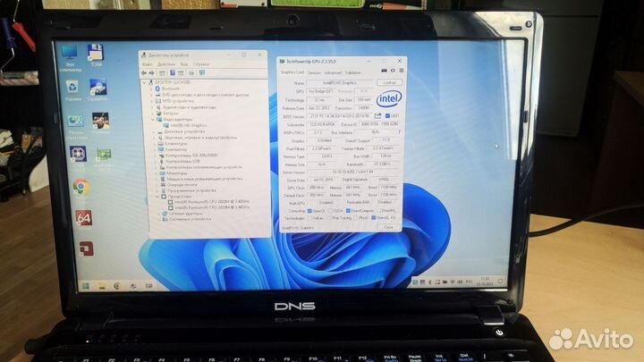Viewport: 644px width, 362px height.
Task: Open the Google Chrome desktop icon
Action: (80, 186)
